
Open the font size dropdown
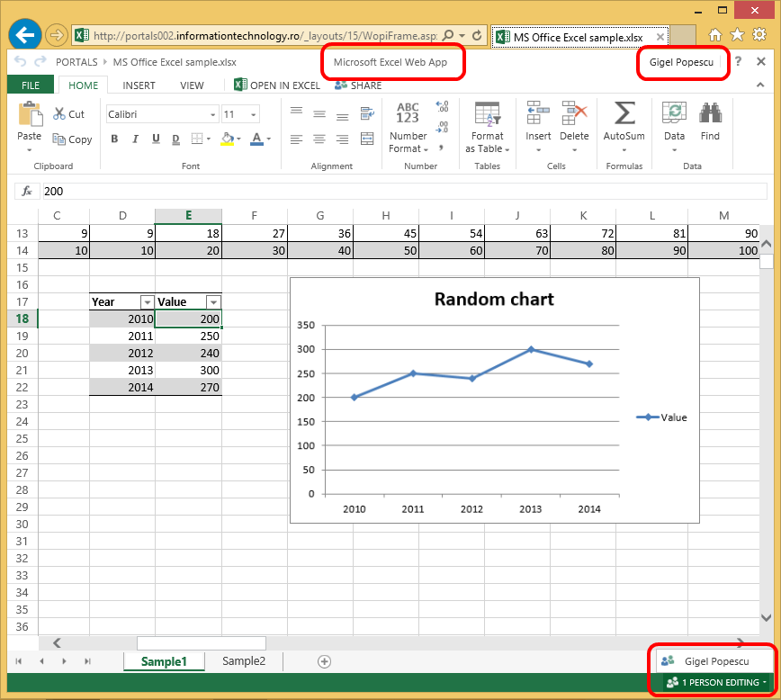[x=254, y=114]
